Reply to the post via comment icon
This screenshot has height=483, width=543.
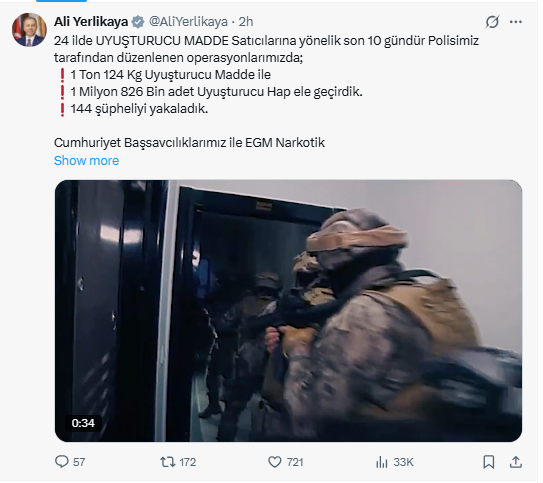tap(62, 462)
